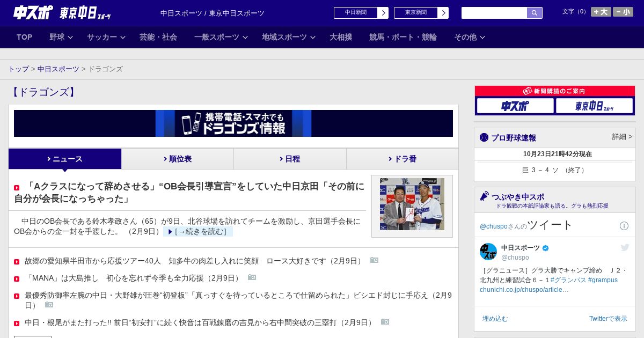The image size is (644, 338).
Task: Click #グランパス hashtag in tweet
Action: 568,280
